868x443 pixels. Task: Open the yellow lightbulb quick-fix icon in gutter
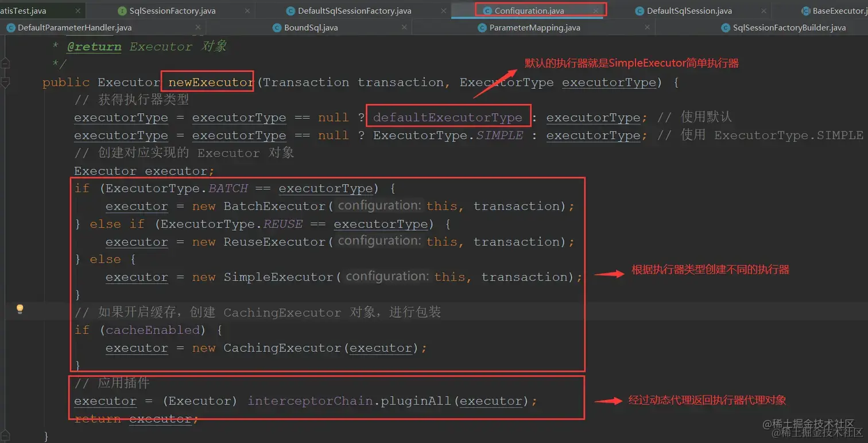pos(20,309)
